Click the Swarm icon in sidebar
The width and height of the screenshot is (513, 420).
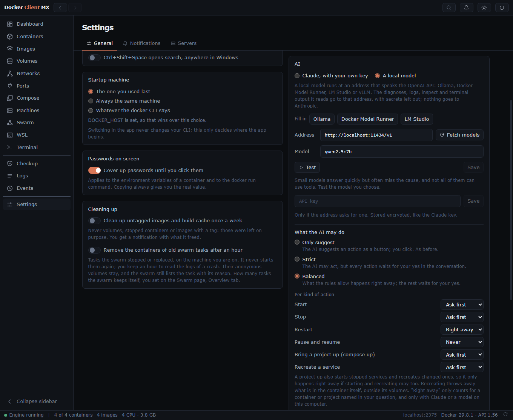(10, 123)
